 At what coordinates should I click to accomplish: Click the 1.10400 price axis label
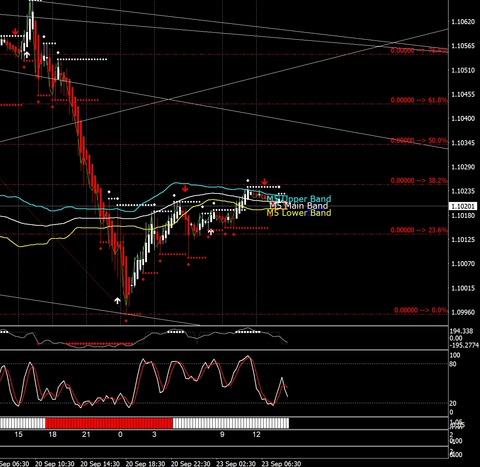(463, 119)
